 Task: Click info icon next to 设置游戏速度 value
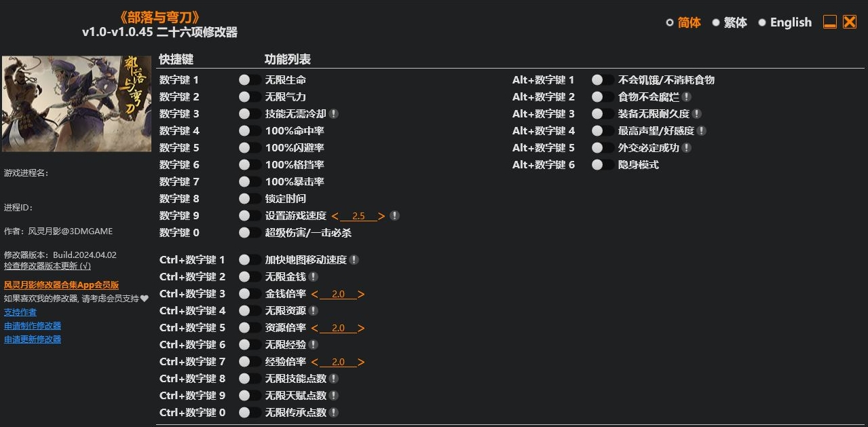[395, 216]
